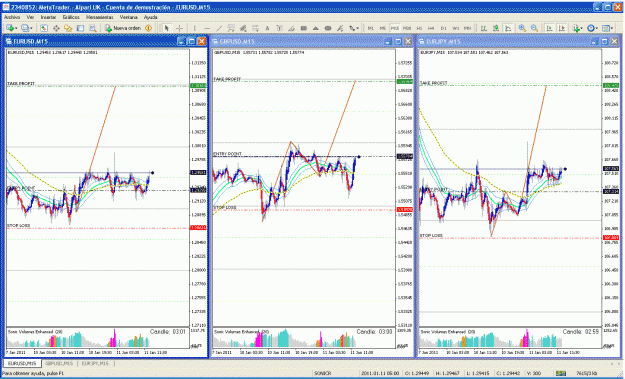Select the text label tool
The width and height of the screenshot is (625, 379).
[279, 28]
